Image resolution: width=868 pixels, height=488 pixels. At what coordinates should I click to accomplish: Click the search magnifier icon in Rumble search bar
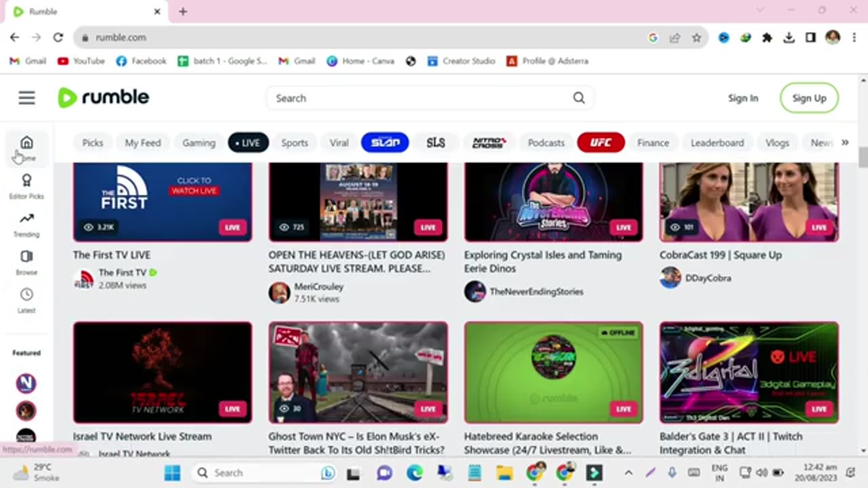pyautogui.click(x=578, y=98)
